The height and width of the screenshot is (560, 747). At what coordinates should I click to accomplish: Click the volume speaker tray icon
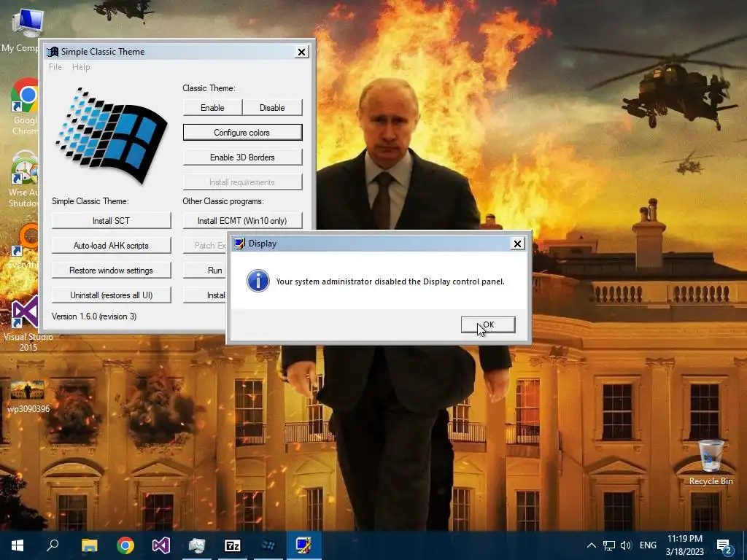point(626,545)
